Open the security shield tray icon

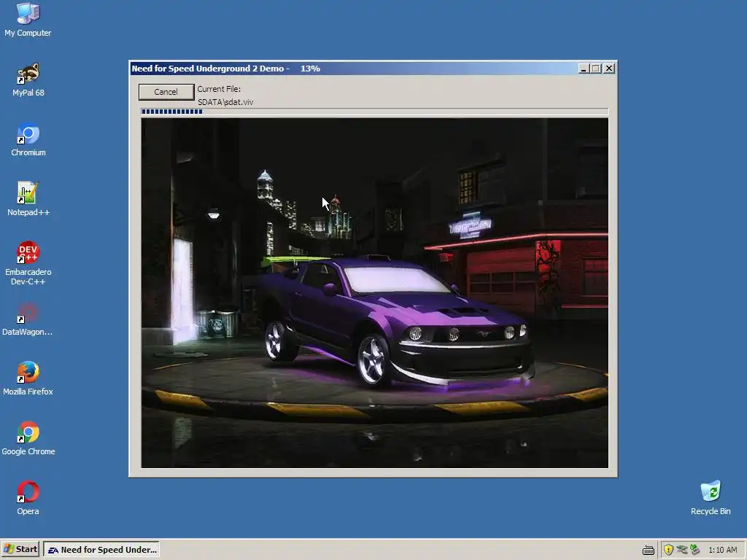click(x=668, y=550)
